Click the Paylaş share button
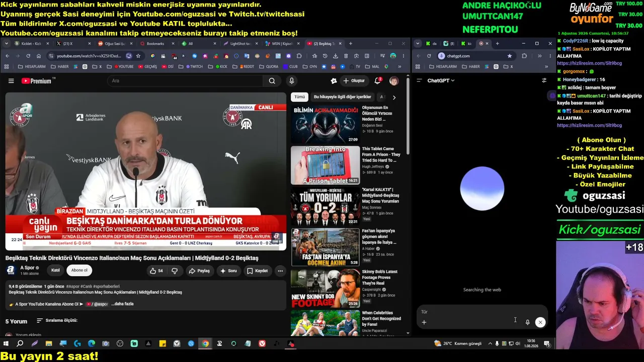Screen dimensions: 644x362 [199, 270]
